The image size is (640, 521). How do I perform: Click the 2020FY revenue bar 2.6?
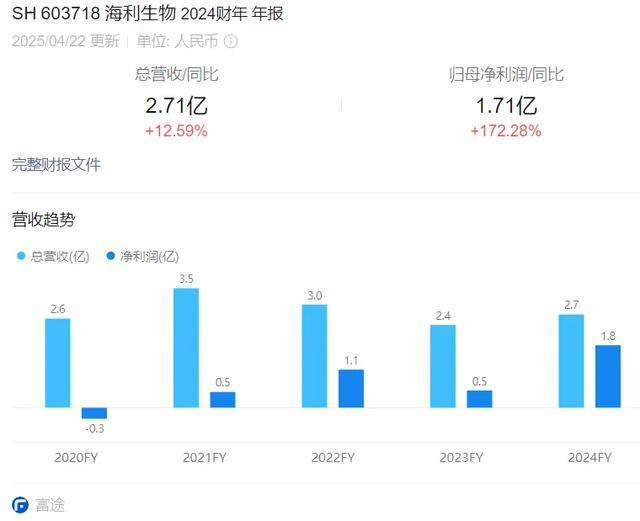[x=58, y=363]
